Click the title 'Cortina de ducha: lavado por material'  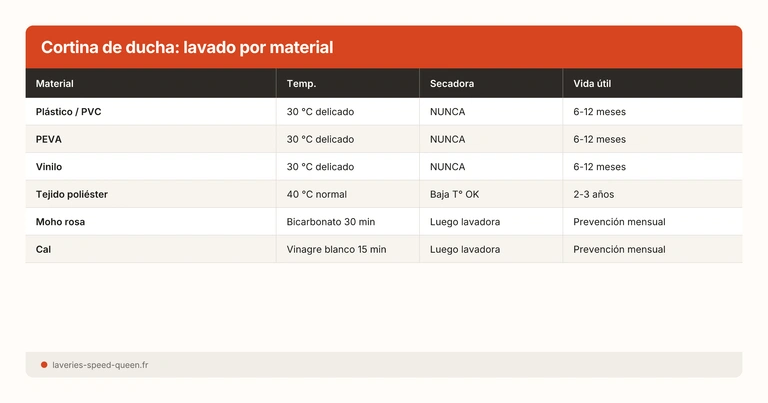[187, 48]
